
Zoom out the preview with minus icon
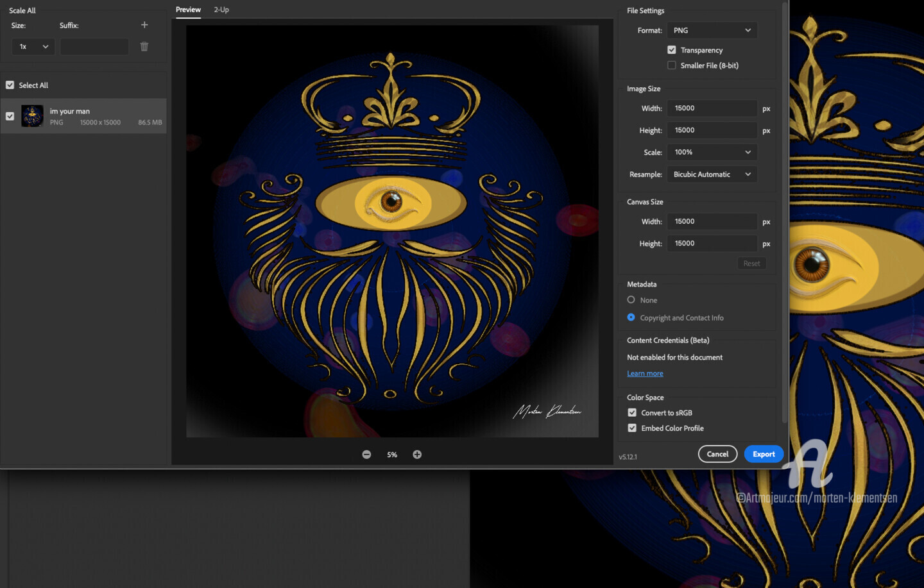pyautogui.click(x=366, y=454)
